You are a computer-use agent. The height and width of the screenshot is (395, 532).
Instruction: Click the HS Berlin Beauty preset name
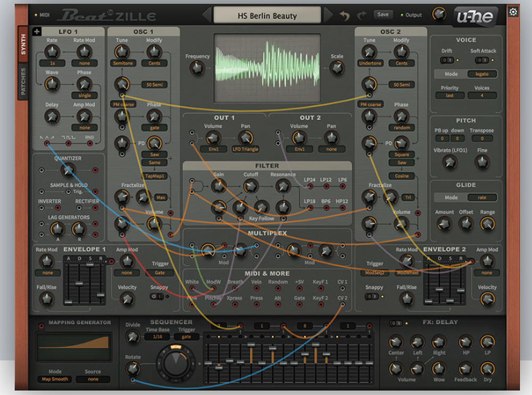267,15
